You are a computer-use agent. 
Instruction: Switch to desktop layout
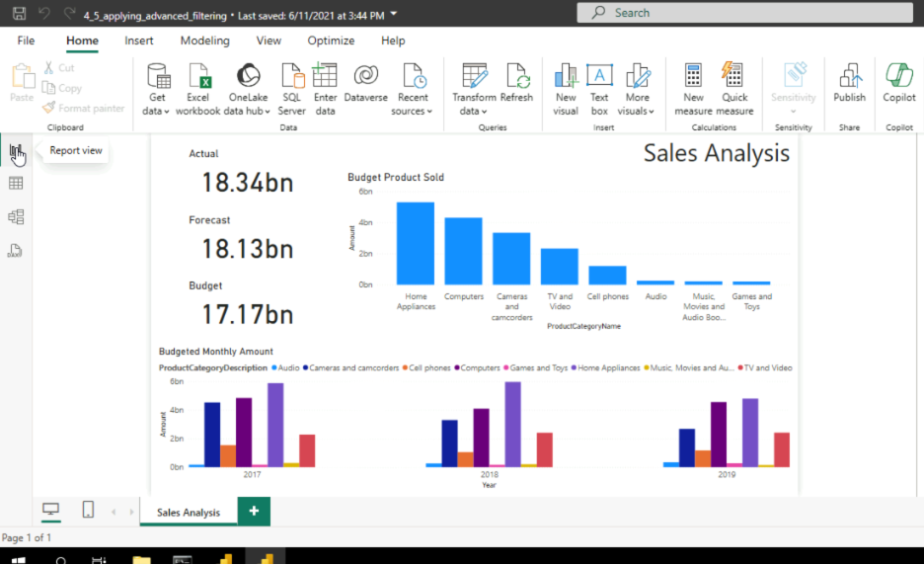click(50, 510)
